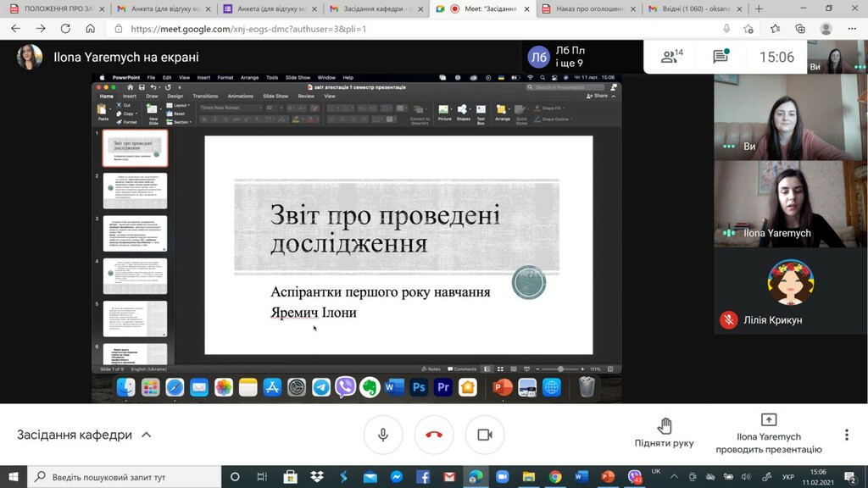Toggle the microphone in the meeting

pos(383,435)
